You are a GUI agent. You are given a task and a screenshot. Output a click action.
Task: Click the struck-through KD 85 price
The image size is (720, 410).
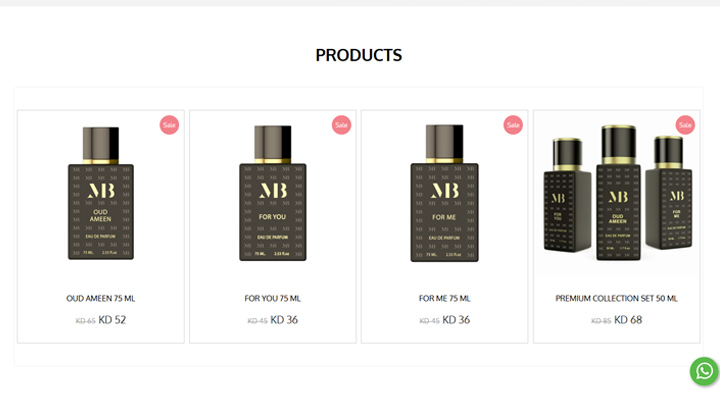[601, 321]
